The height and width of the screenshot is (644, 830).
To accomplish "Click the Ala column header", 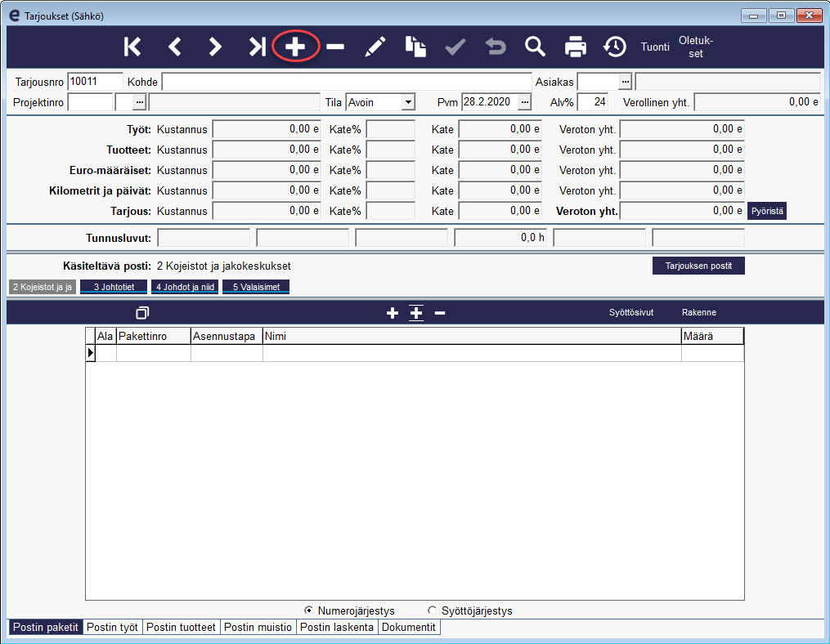I will pos(105,336).
